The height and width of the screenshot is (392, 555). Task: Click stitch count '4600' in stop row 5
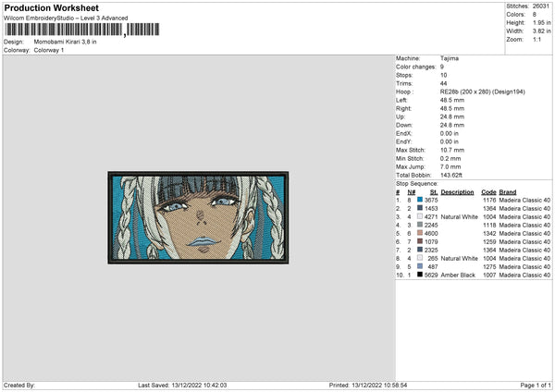pos(431,234)
